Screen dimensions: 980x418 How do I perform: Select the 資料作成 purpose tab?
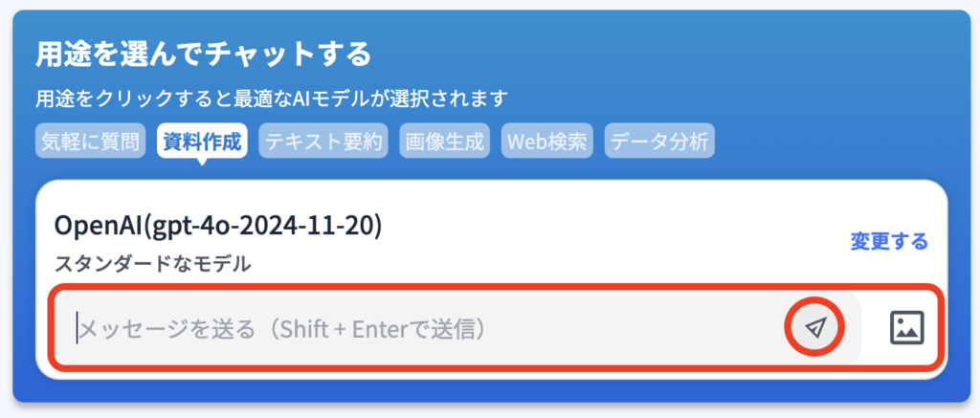point(204,143)
